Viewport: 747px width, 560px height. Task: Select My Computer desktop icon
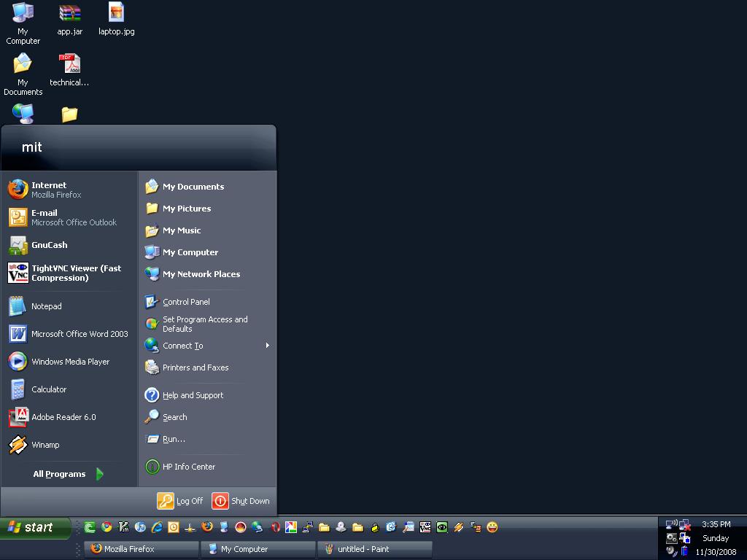tap(23, 23)
